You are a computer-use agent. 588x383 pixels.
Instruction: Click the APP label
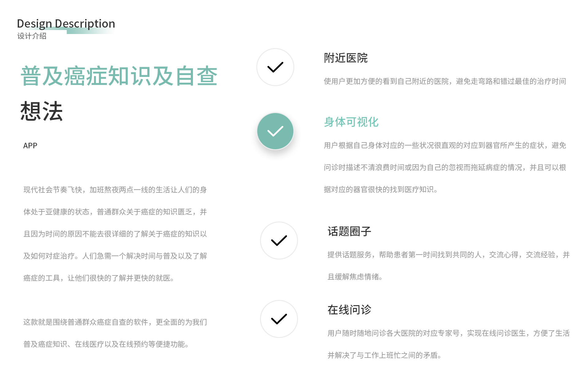30,146
